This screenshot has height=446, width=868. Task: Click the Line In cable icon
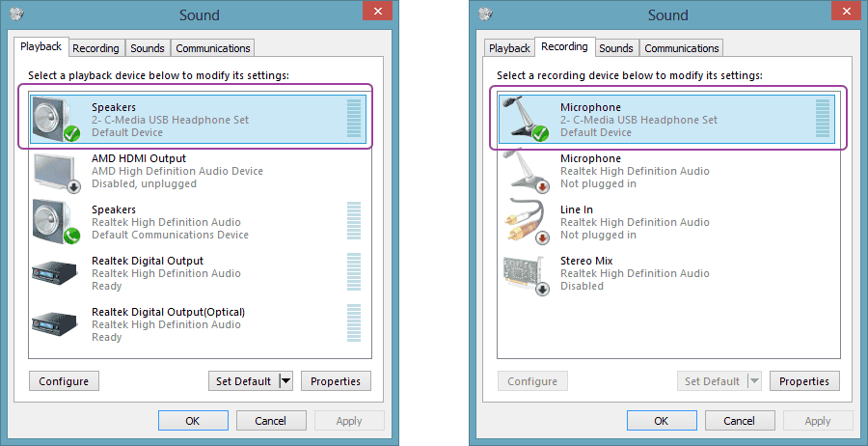(x=524, y=222)
